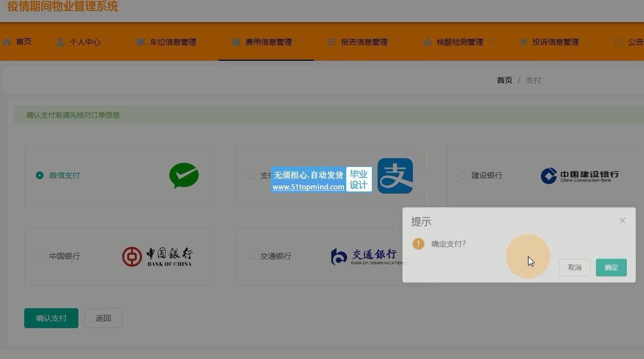Open the 费用信息管理 menu
644x359 pixels.
268,42
